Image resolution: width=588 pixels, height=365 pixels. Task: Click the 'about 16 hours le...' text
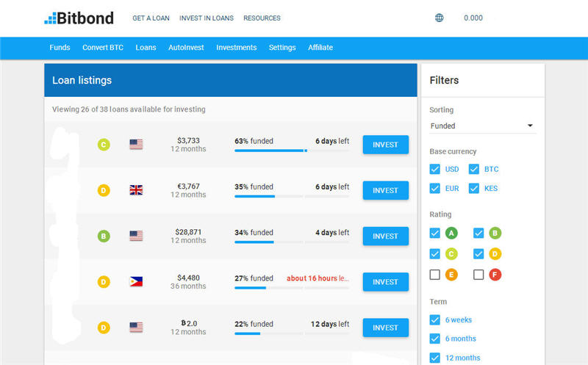point(318,278)
